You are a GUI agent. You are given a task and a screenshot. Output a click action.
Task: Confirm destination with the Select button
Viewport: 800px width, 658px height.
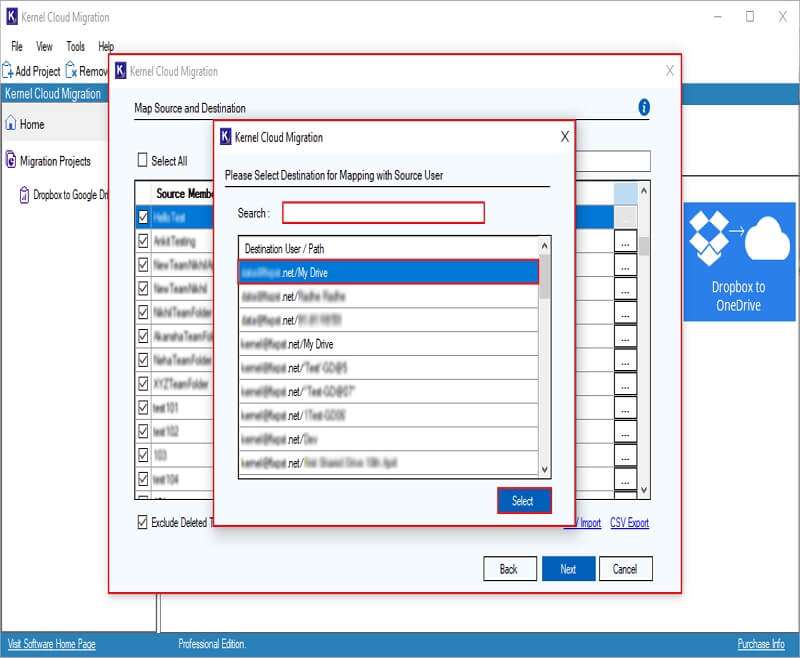click(524, 500)
